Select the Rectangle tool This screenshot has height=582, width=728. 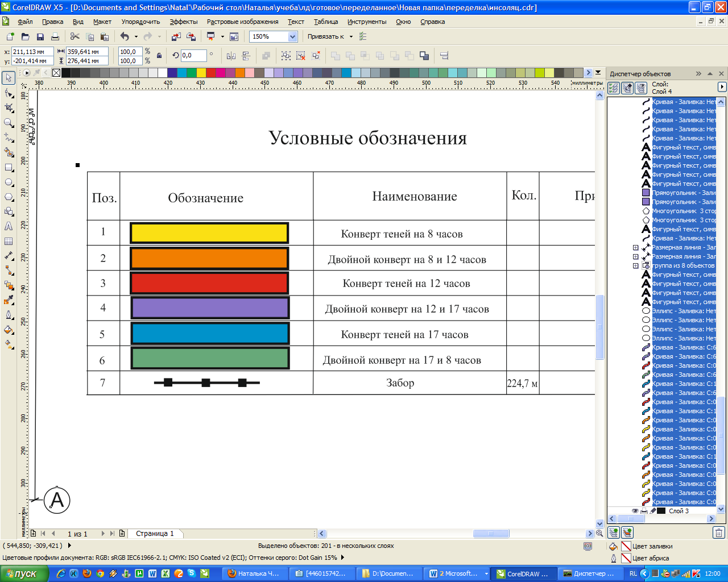pos(9,168)
